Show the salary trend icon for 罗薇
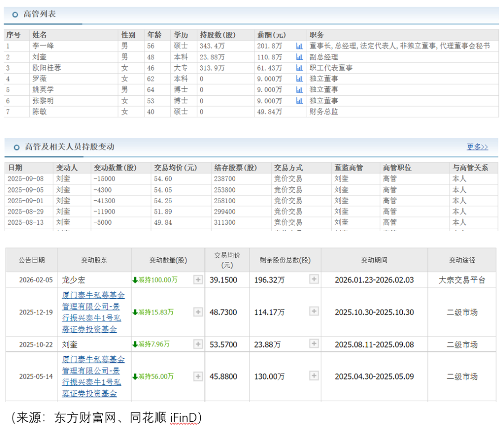This screenshot has width=504, height=425. pyautogui.click(x=299, y=79)
